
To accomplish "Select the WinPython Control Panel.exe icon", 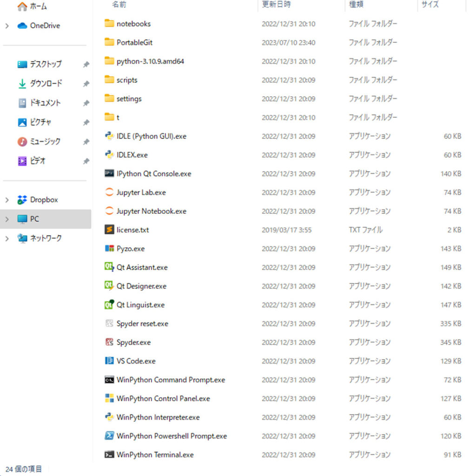I will tap(109, 398).
